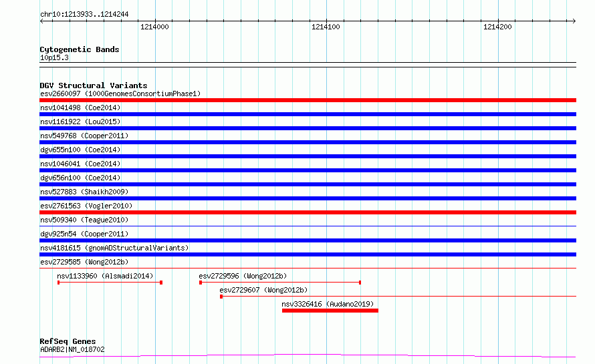Open the esv2660097 (1000GenomesConsortiumPhase1) label

(x=120, y=94)
